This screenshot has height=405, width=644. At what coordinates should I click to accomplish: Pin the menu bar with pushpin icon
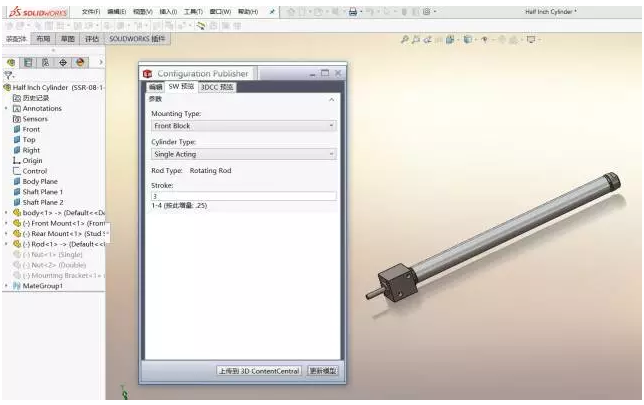point(271,12)
